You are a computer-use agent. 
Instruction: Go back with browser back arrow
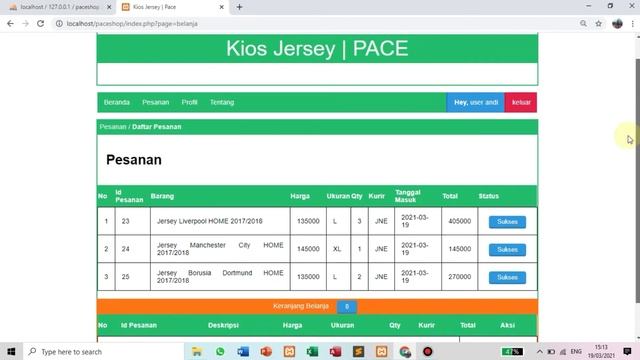pyautogui.click(x=10, y=24)
